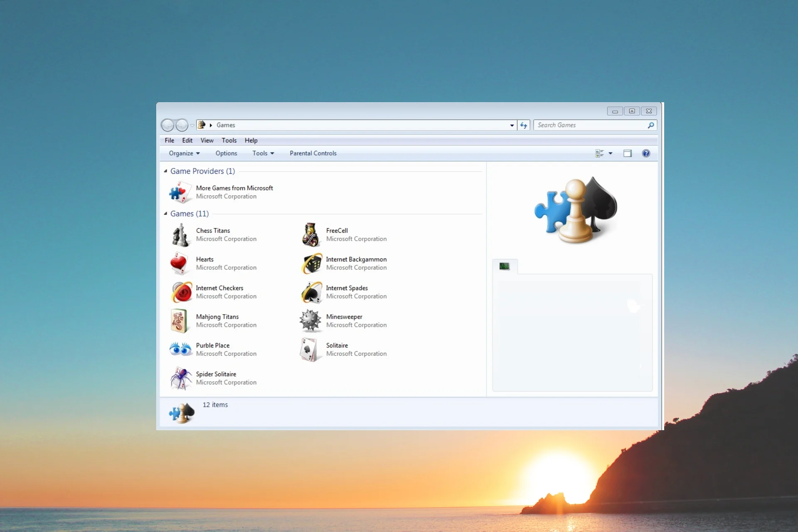Select the Minesweeper mine icon

click(311, 321)
